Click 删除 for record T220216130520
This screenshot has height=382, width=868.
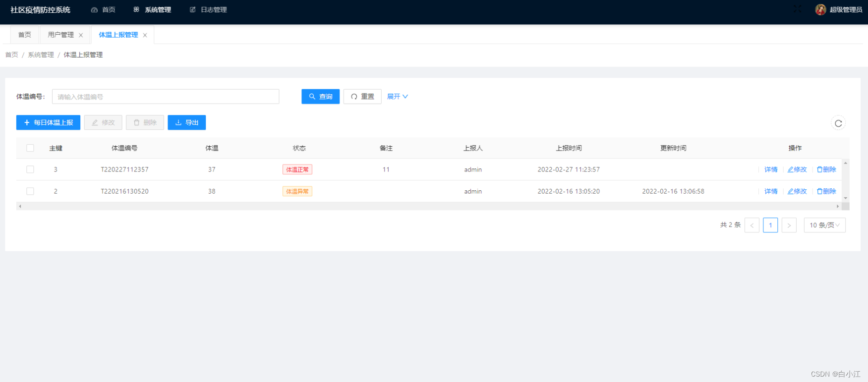tap(826, 191)
